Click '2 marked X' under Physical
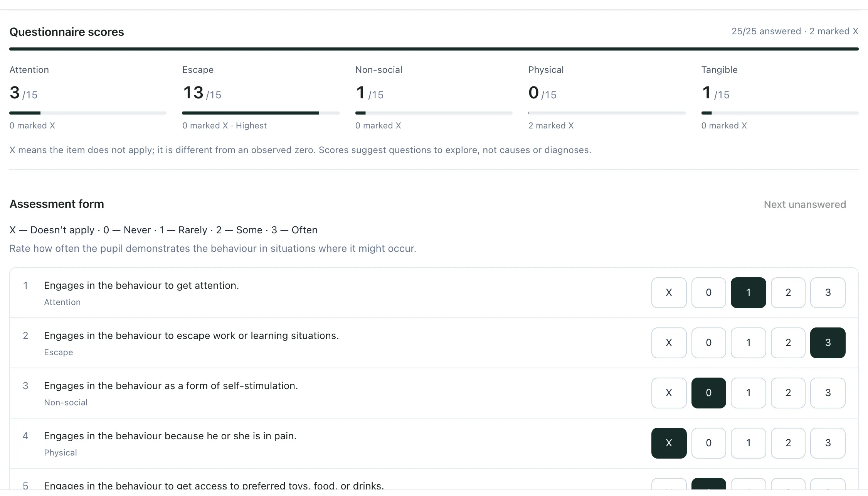 point(551,126)
